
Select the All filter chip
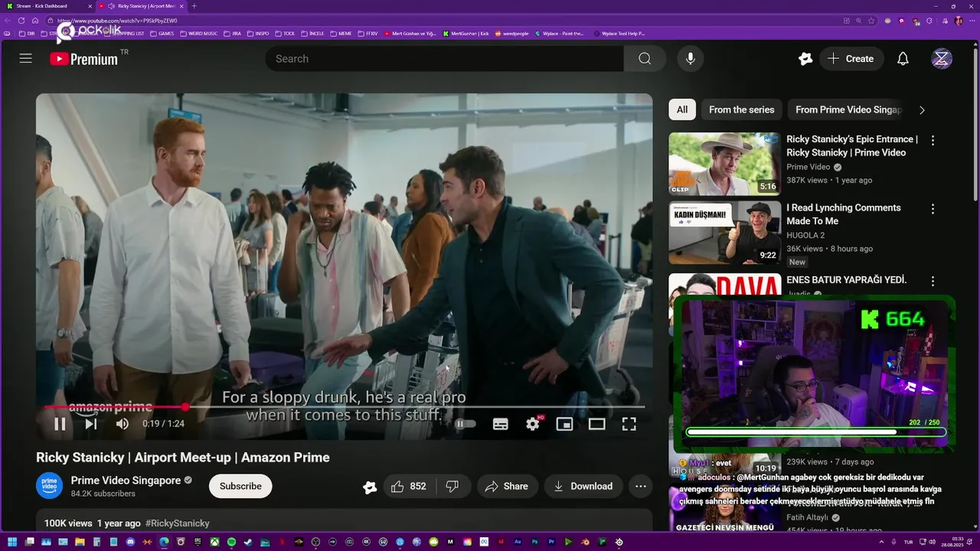tap(682, 109)
